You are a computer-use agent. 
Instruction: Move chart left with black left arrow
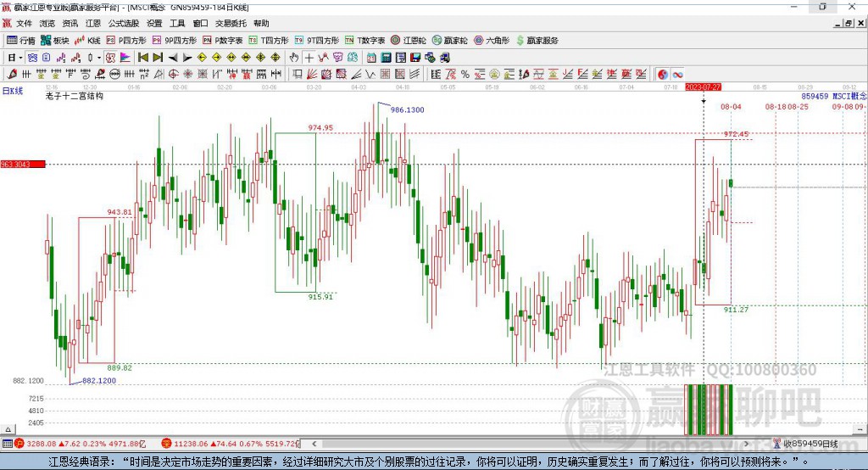[173, 58]
